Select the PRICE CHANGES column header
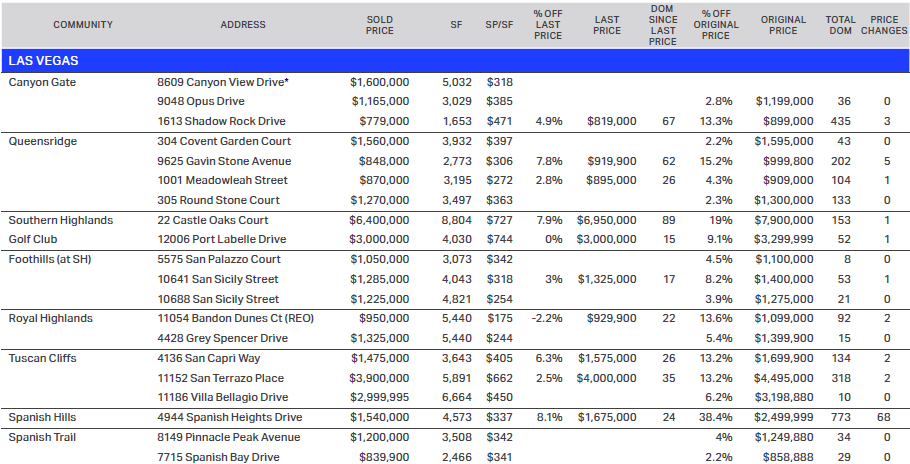Screen dimensions: 910x464 click(884, 25)
